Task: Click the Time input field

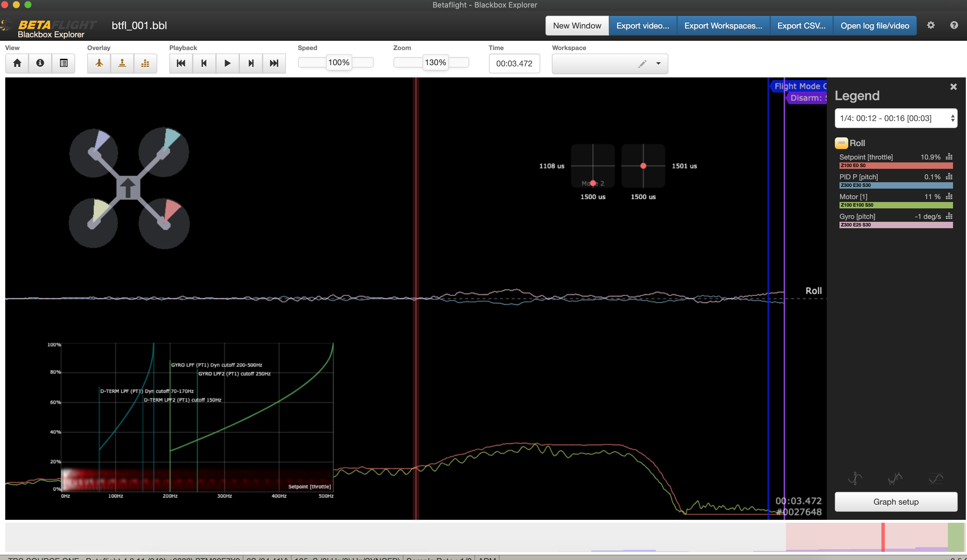Action: pyautogui.click(x=514, y=64)
